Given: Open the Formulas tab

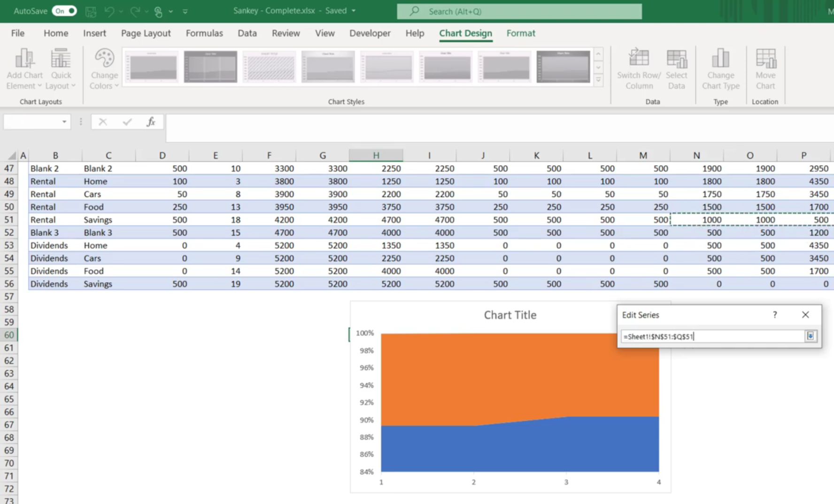Looking at the screenshot, I should pos(204,33).
